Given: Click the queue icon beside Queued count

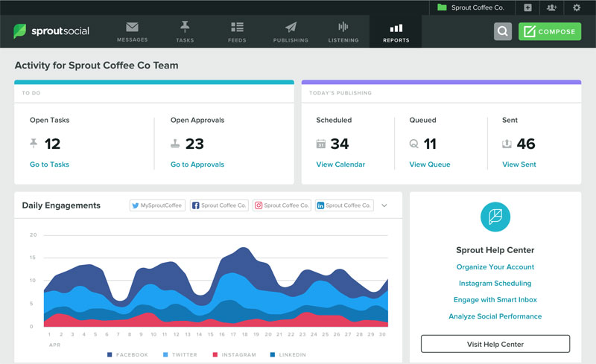Looking at the screenshot, I should 413,144.
